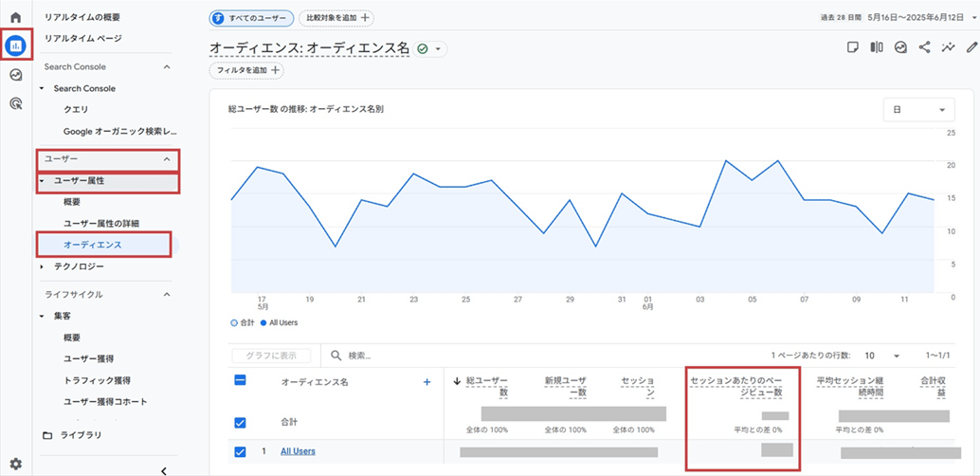
Task: Open リアルタイムの概要 in the sidebar
Action: point(82,17)
